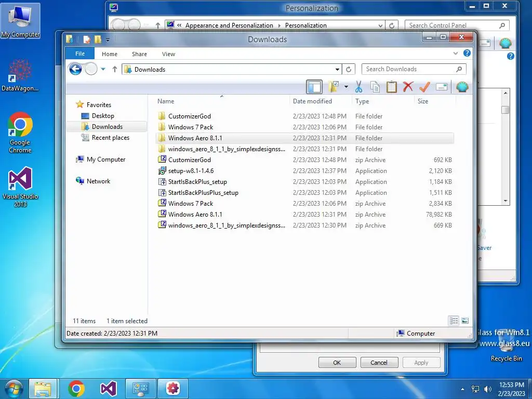Refresh the Downloads folder view

pos(349,69)
